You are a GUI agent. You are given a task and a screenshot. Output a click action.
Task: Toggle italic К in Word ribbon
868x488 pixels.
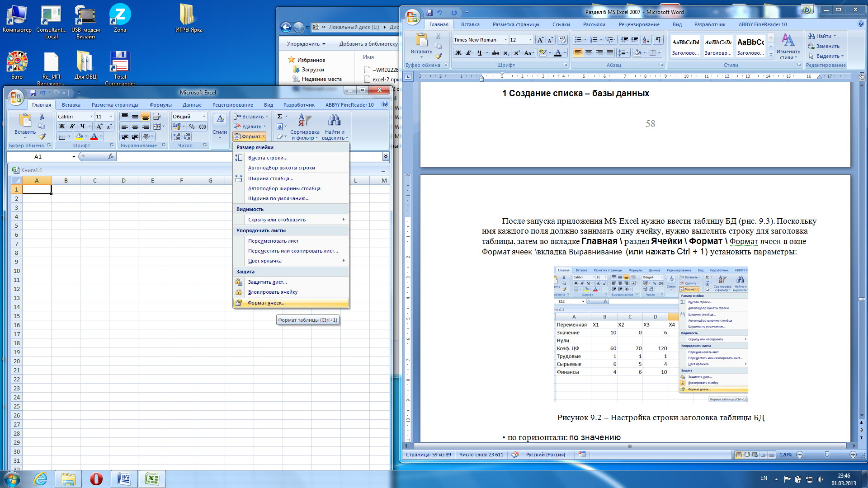[469, 53]
